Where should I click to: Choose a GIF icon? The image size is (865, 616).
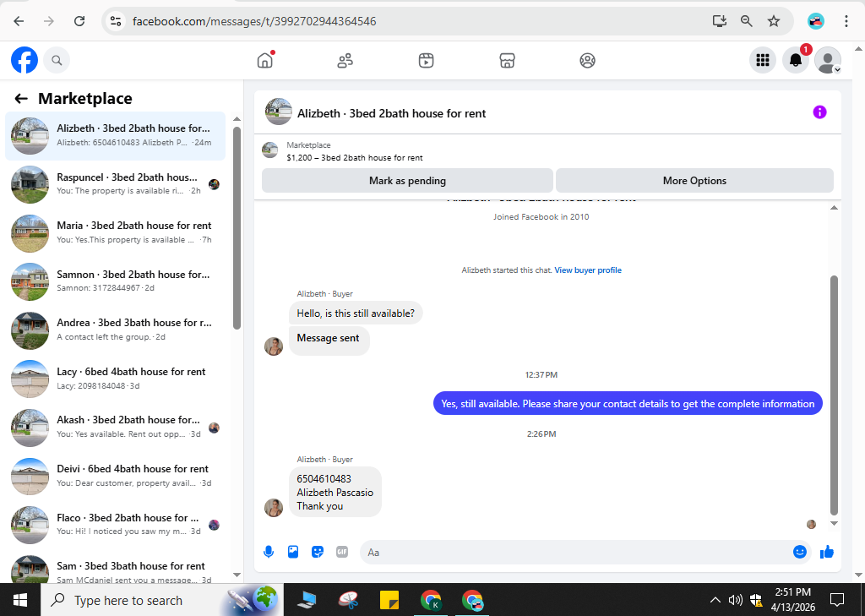pyautogui.click(x=342, y=552)
